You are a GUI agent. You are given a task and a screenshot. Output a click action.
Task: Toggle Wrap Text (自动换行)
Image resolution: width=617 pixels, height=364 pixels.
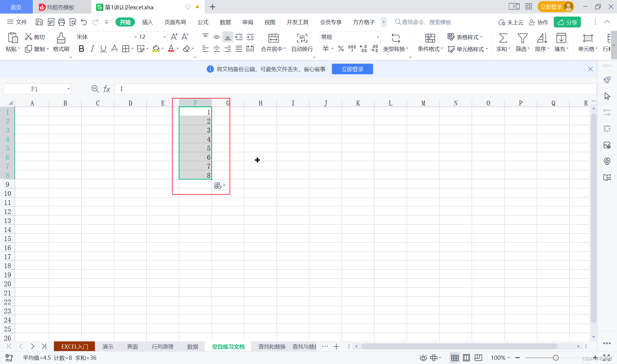coord(302,42)
